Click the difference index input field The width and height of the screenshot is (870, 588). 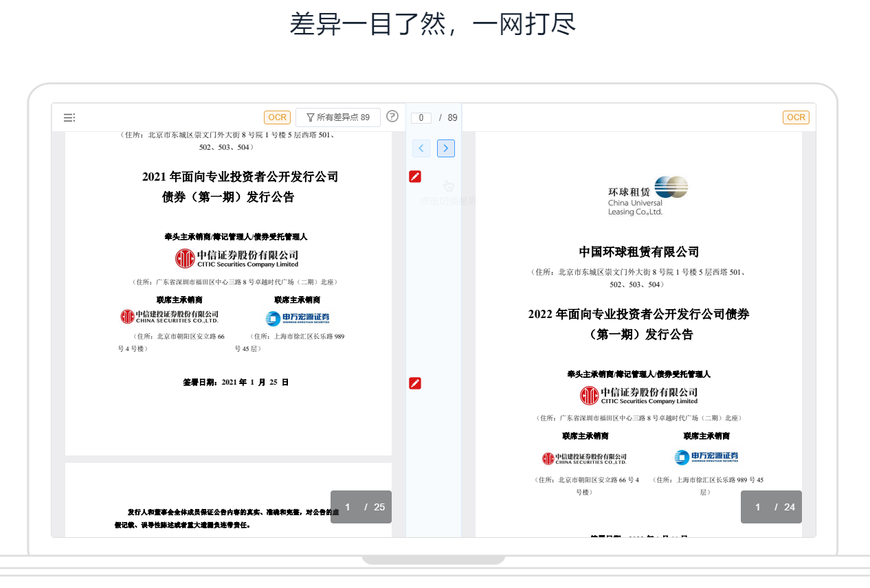point(421,117)
